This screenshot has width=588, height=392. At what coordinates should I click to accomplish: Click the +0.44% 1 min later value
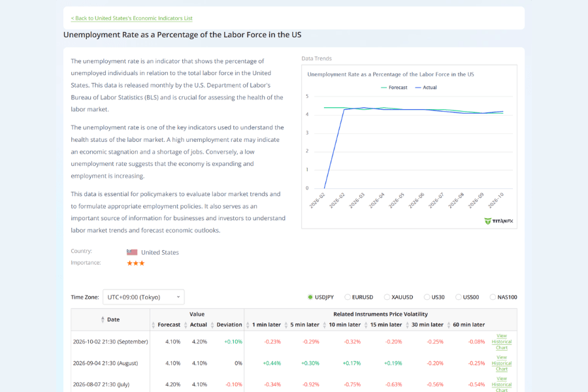[x=272, y=363]
